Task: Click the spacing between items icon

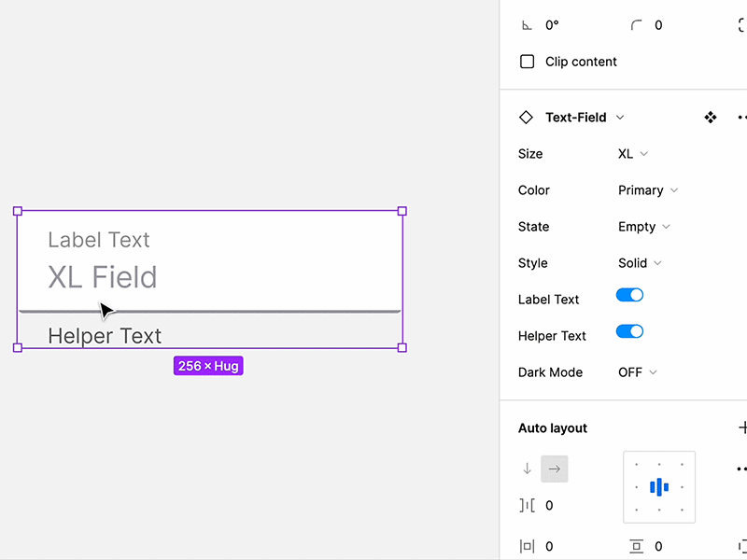Action: click(x=527, y=505)
